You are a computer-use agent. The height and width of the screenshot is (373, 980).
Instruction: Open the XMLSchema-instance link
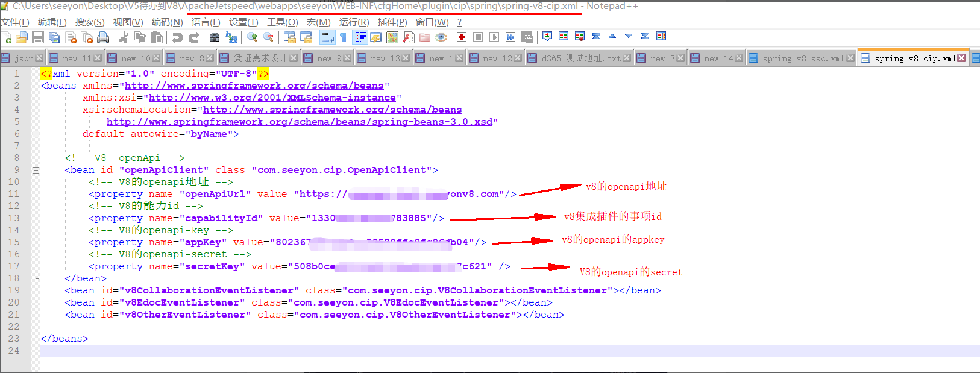(x=272, y=98)
